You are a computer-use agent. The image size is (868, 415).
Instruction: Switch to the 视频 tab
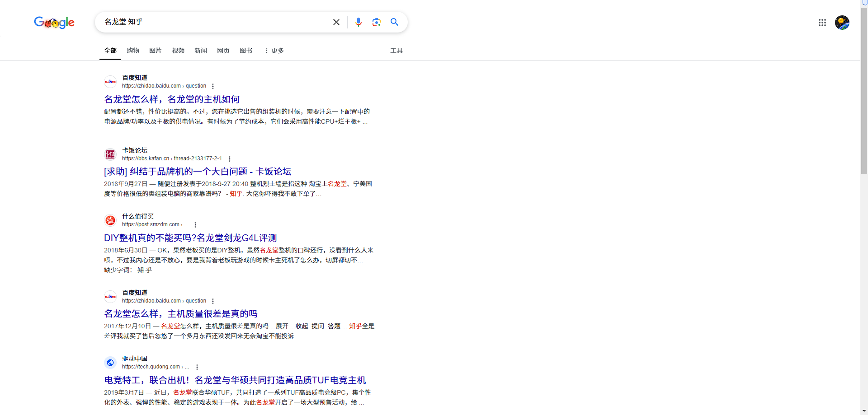(178, 51)
